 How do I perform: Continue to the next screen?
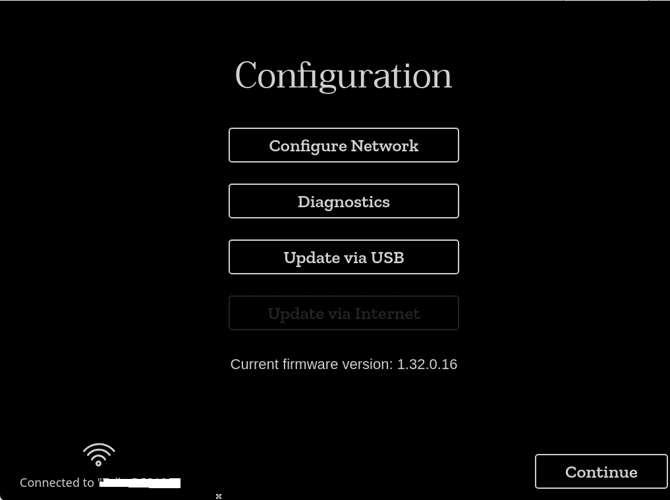coord(601,472)
